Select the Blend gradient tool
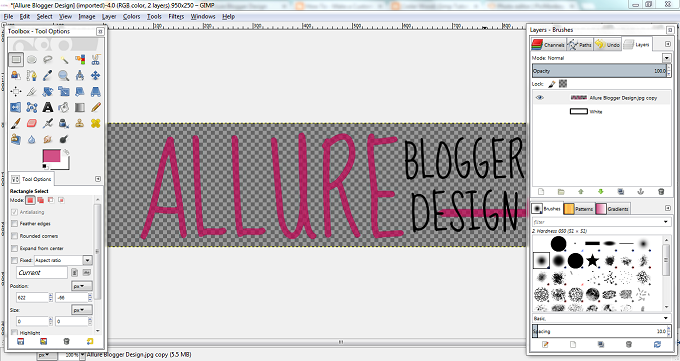Viewport: 680px width, 361px height. (x=80, y=107)
